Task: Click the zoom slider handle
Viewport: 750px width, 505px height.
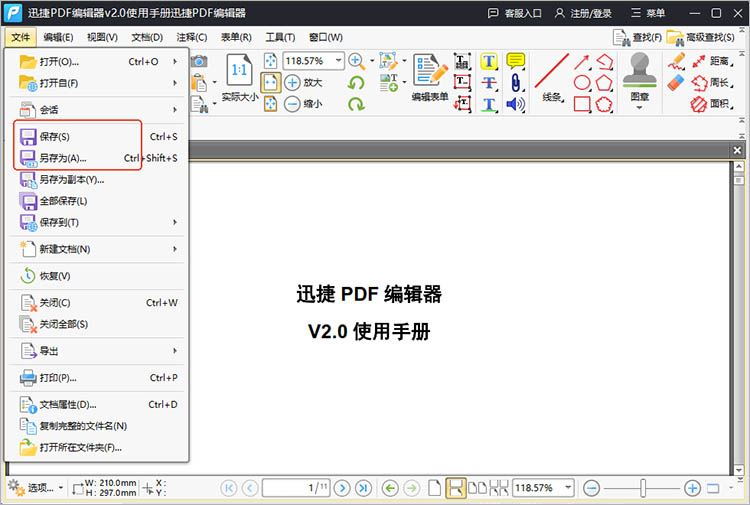Action: (643, 488)
